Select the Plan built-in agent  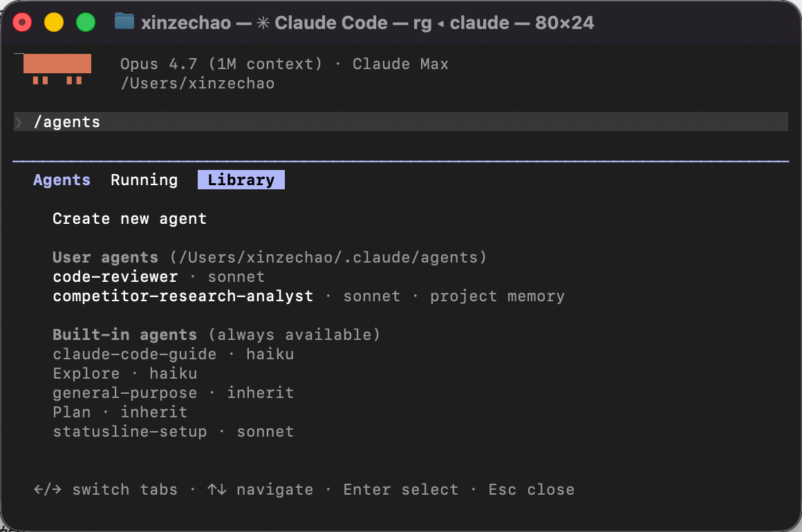72,412
